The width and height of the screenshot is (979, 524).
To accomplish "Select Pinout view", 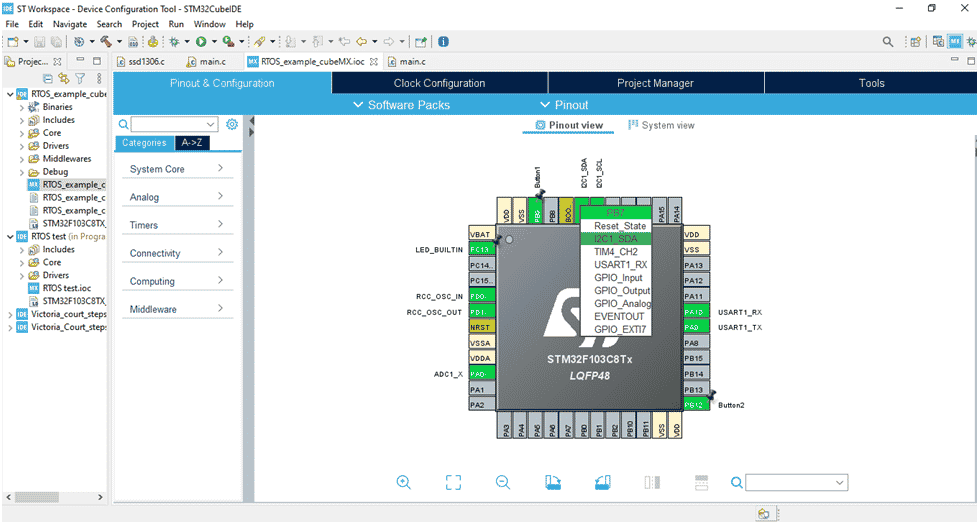I will pyautogui.click(x=569, y=125).
